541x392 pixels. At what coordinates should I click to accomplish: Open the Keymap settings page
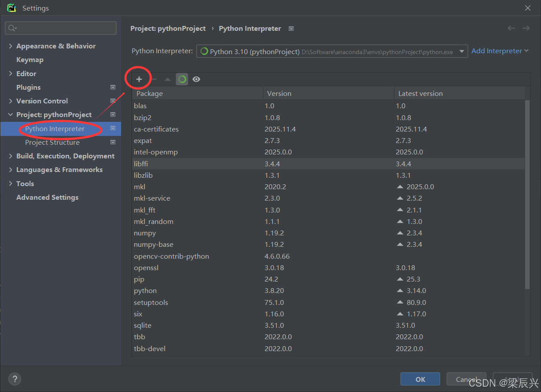30,60
